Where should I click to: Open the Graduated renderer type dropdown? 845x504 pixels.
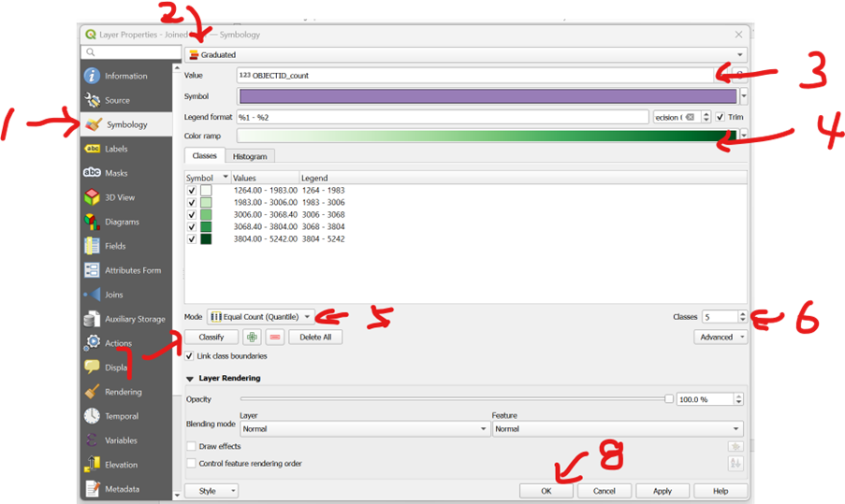pyautogui.click(x=466, y=54)
